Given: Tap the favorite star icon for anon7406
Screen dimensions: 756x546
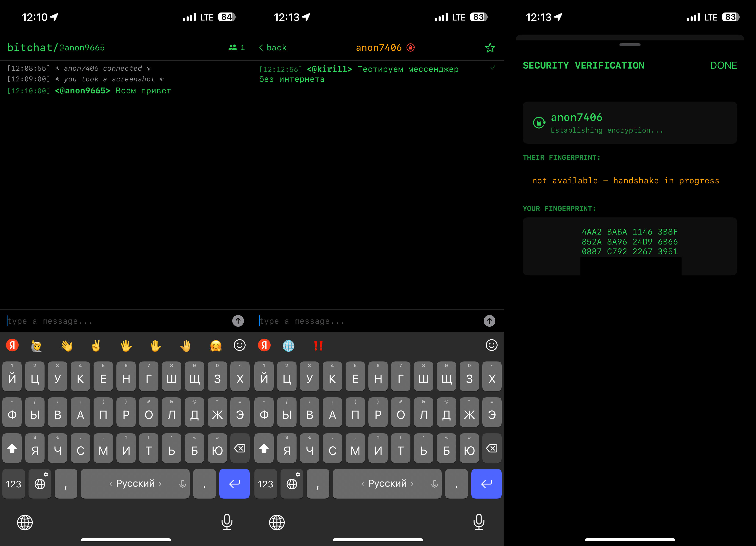Looking at the screenshot, I should tap(490, 48).
